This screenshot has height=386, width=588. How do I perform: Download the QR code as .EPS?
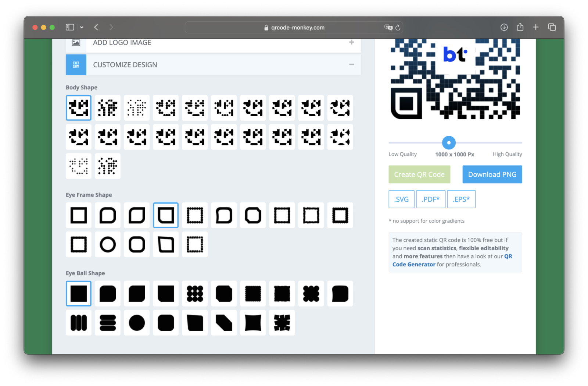(461, 199)
